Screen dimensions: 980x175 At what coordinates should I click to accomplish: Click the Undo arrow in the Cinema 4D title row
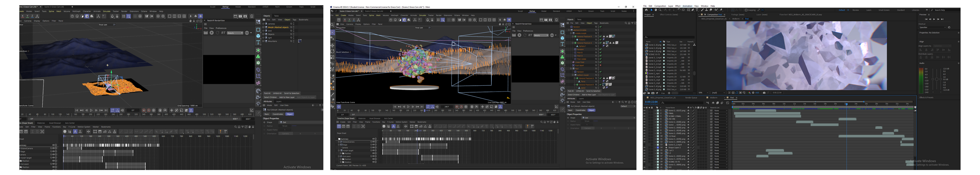[x=332, y=11]
